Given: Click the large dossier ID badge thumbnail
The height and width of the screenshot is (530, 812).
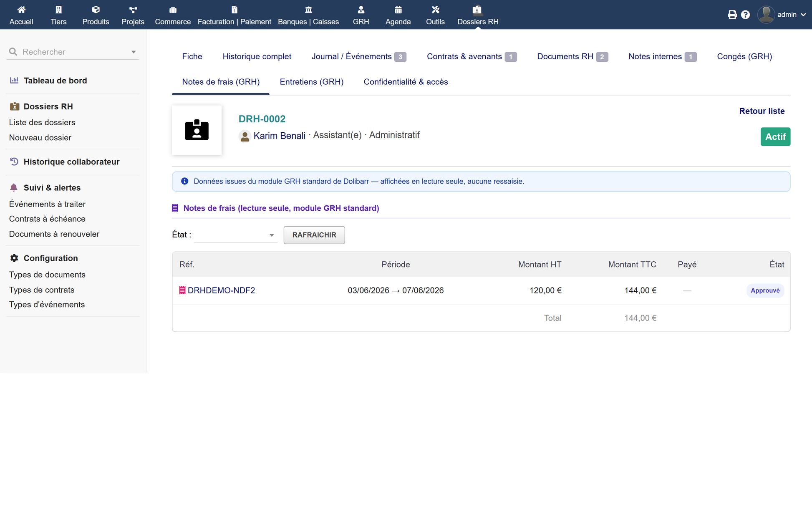Looking at the screenshot, I should [197, 130].
